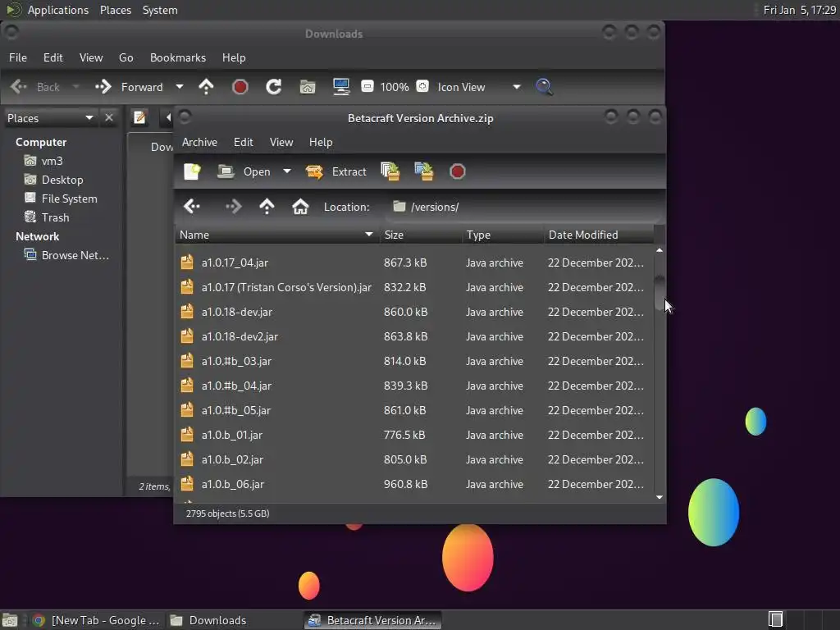Screen dimensions: 840x630
Task: Expand Forward history dropdown arrow
Action: pyautogui.click(x=180, y=87)
